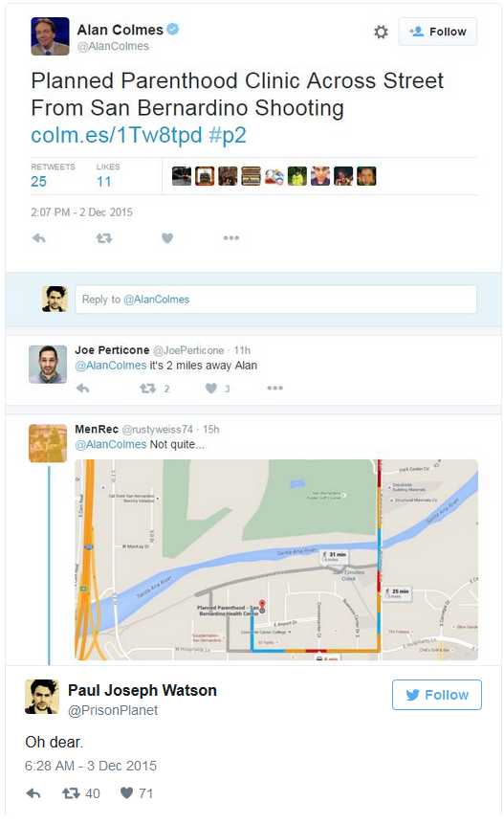The height and width of the screenshot is (824, 504).
Task: Open the #p2 hashtag
Action: click(228, 135)
